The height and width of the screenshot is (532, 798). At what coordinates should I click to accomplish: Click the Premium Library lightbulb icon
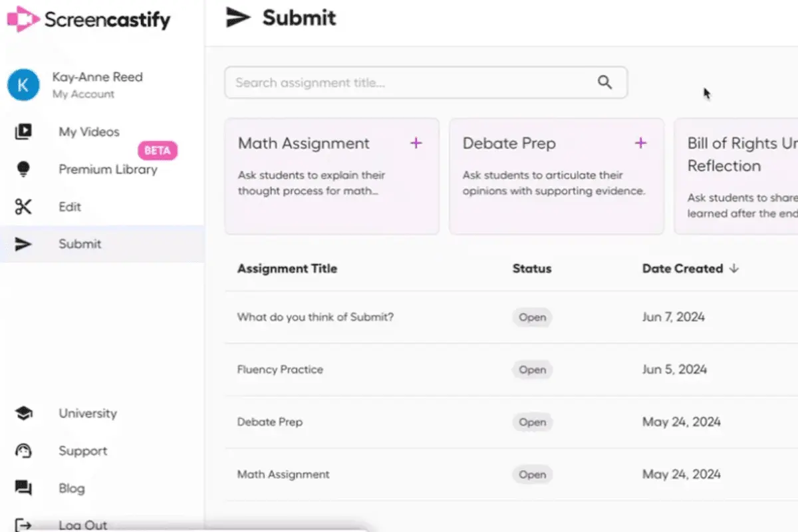[23, 170]
